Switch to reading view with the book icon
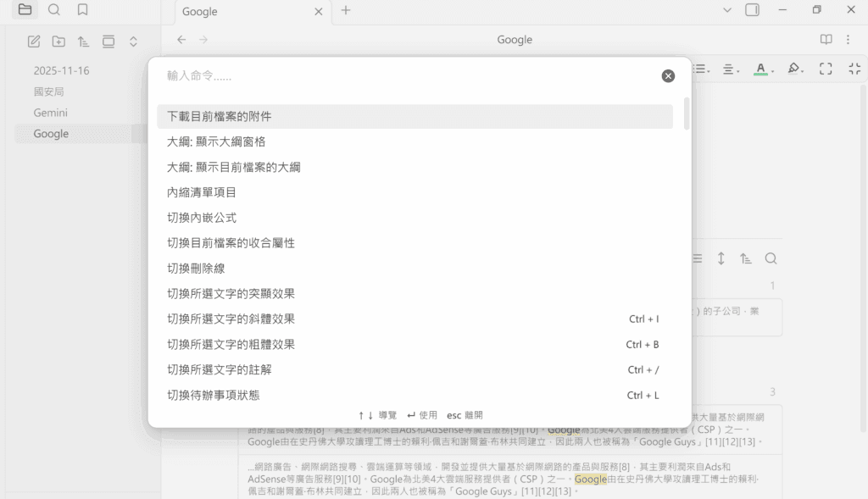Screen dimensions: 868x499 pos(826,40)
